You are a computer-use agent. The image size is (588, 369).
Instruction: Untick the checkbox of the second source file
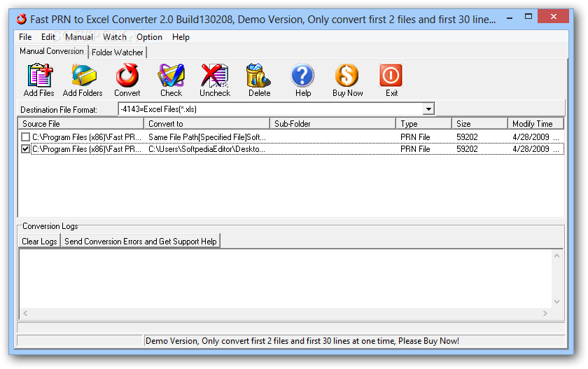[25, 149]
